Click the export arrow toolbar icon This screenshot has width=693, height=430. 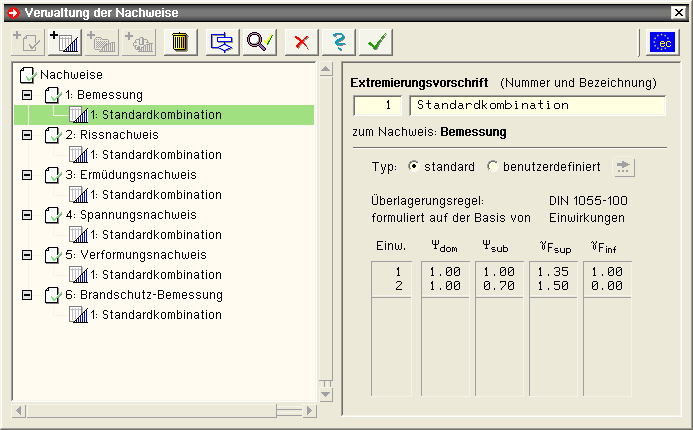coord(221,42)
